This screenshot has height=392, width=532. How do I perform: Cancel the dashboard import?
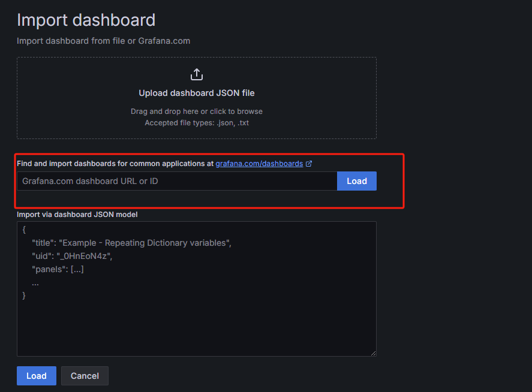[x=85, y=376]
